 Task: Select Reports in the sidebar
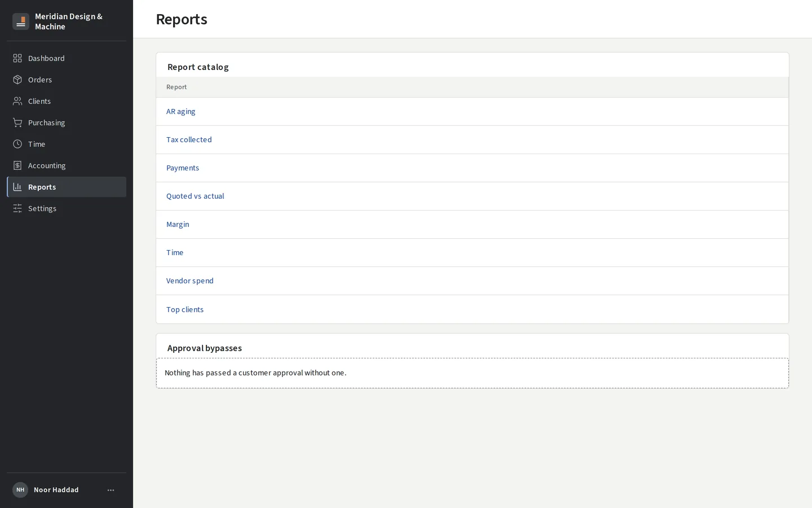(x=67, y=187)
